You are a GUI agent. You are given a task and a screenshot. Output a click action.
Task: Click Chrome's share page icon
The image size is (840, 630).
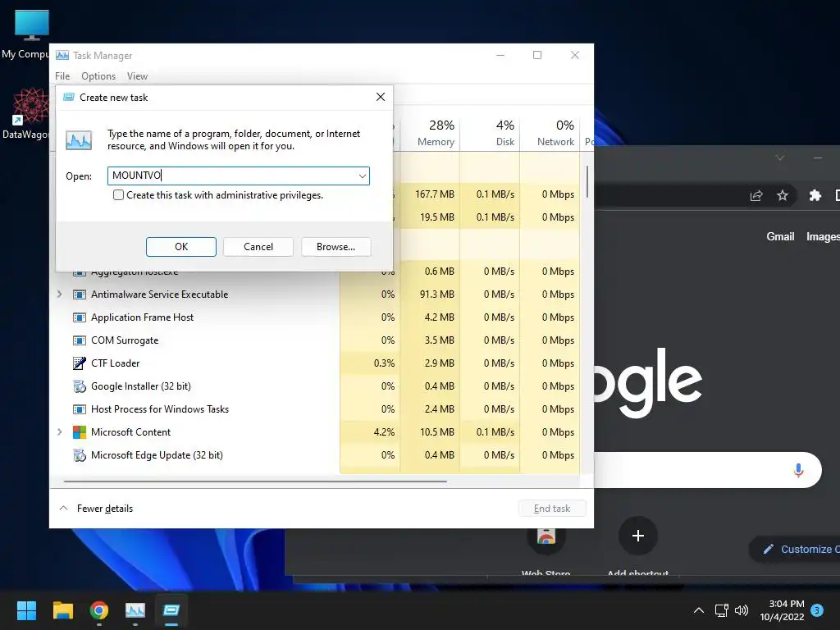[756, 195]
